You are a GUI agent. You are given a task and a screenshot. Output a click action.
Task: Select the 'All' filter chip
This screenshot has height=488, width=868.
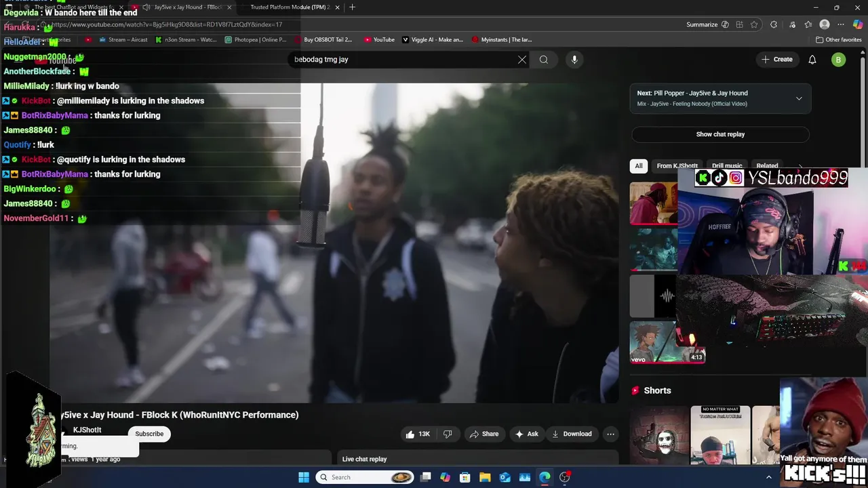[x=638, y=166]
